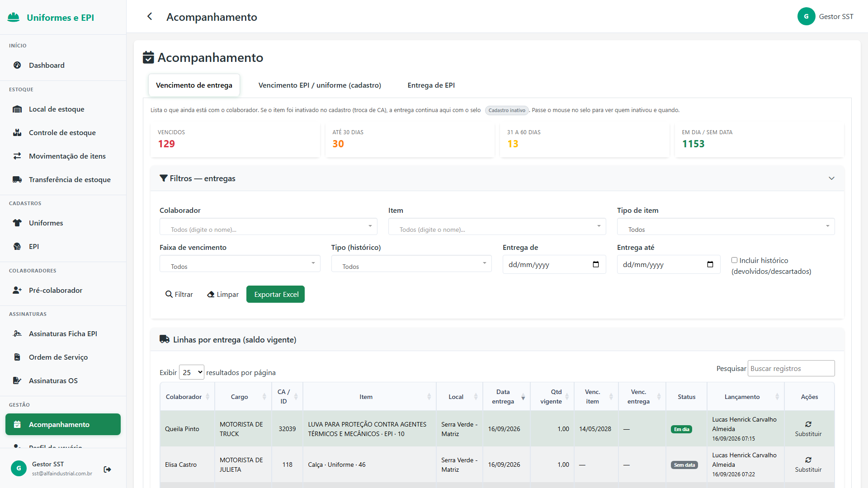This screenshot has width=868, height=488.
Task: Change results per page dropdown showing 25
Action: pos(192,372)
